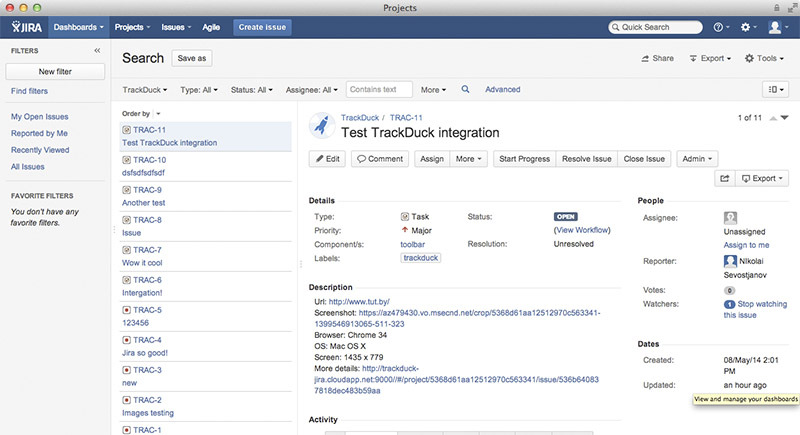Open the user profile avatar menu

pos(778,27)
